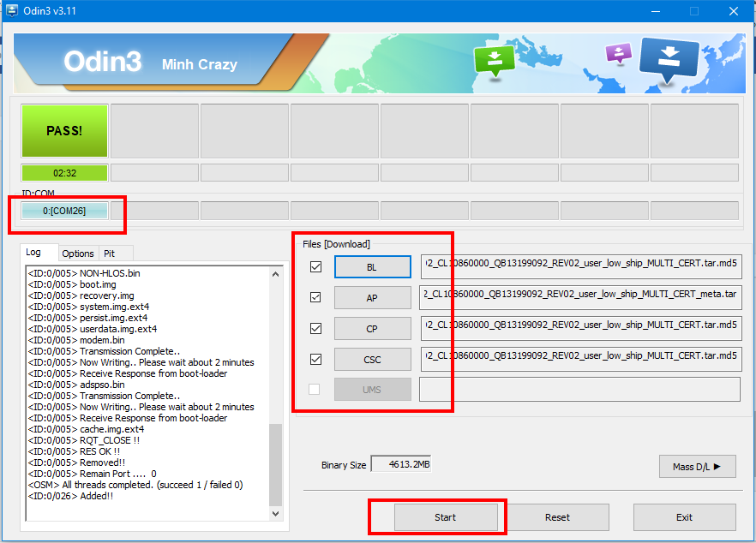The height and width of the screenshot is (543, 756).
Task: Toggle the CP file checkbox
Action: (315, 328)
